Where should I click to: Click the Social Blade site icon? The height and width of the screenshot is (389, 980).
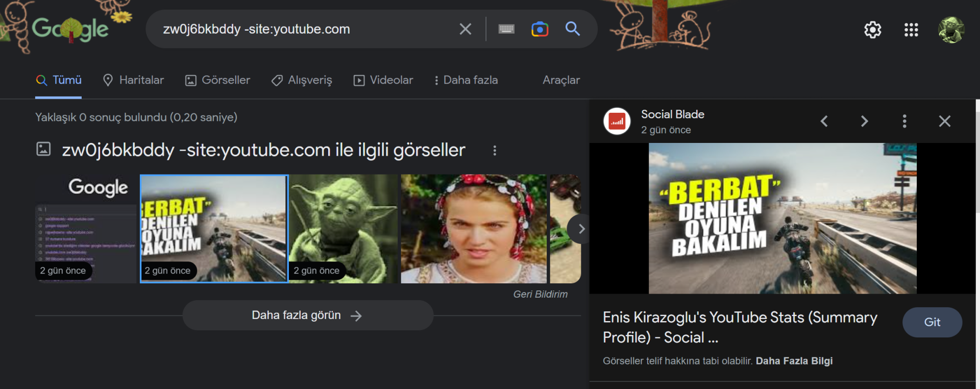point(617,121)
